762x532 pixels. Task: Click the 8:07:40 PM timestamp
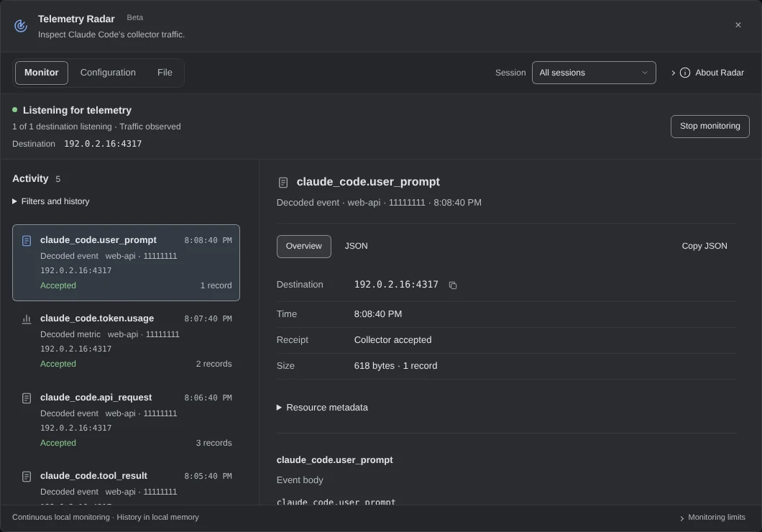pos(208,318)
